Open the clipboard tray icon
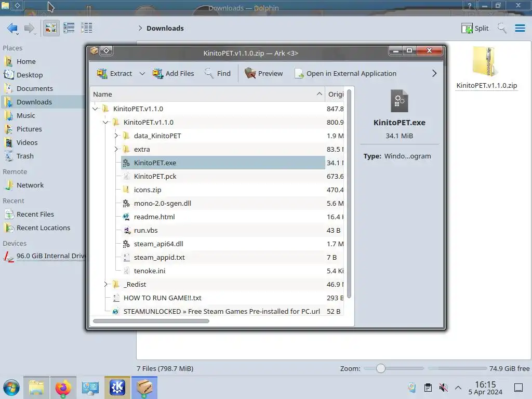Viewport: 532px width, 399px height. (x=428, y=388)
